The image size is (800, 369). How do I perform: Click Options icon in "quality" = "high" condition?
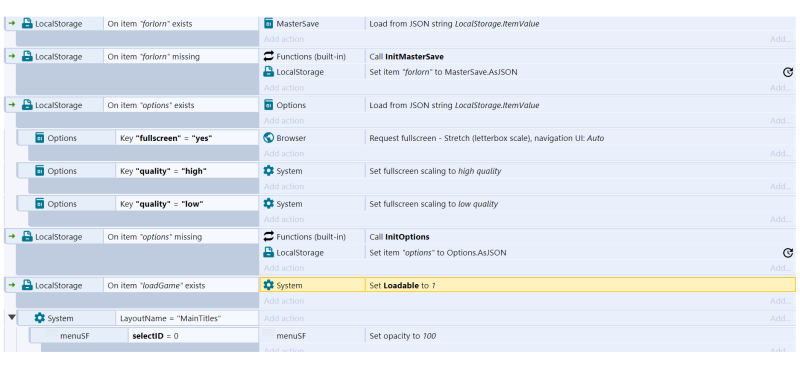(40, 171)
